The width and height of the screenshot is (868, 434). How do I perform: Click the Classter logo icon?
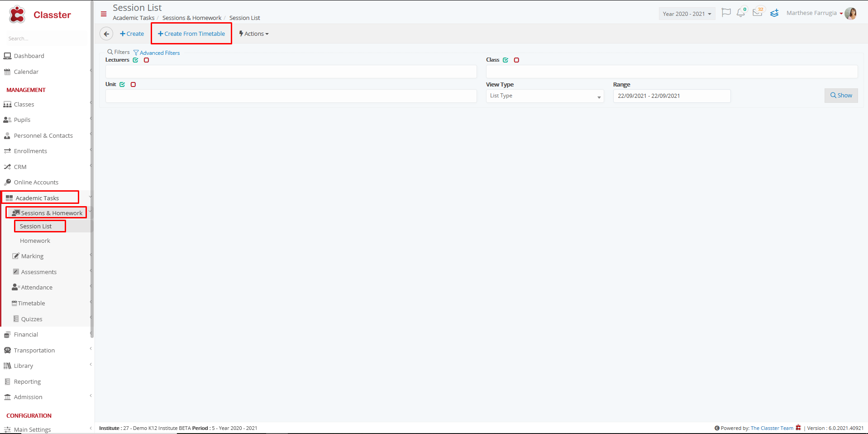pos(17,14)
